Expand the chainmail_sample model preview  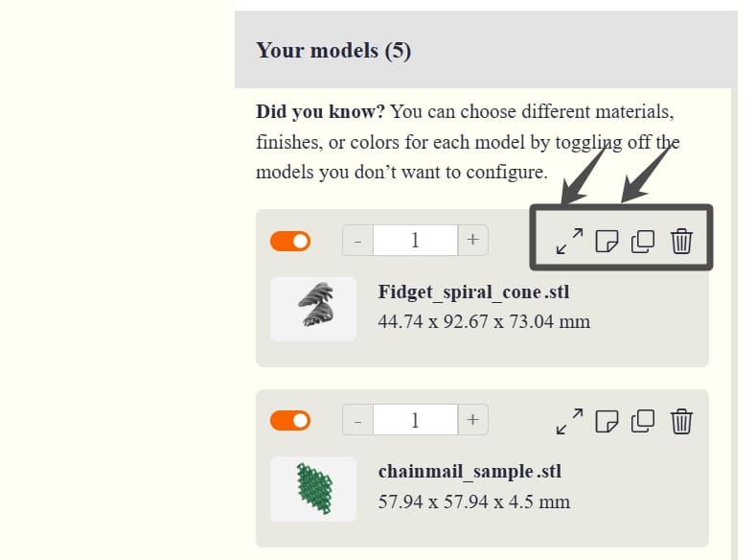click(x=569, y=420)
